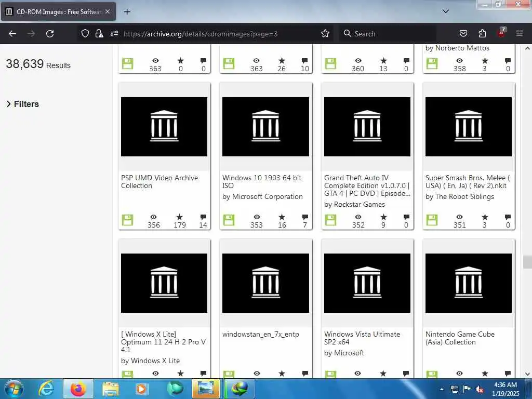
Task: Click the Windows Vista Ultimate SP2 x64 title
Action: pos(362,338)
